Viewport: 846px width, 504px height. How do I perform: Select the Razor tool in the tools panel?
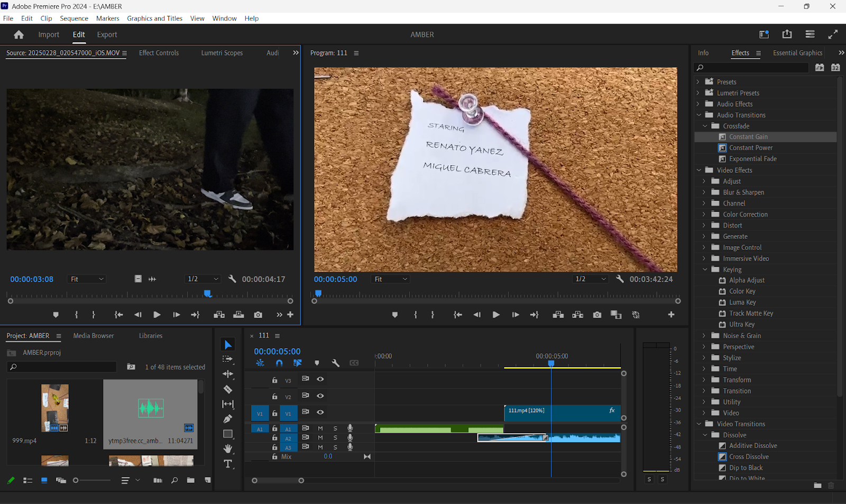point(228,389)
